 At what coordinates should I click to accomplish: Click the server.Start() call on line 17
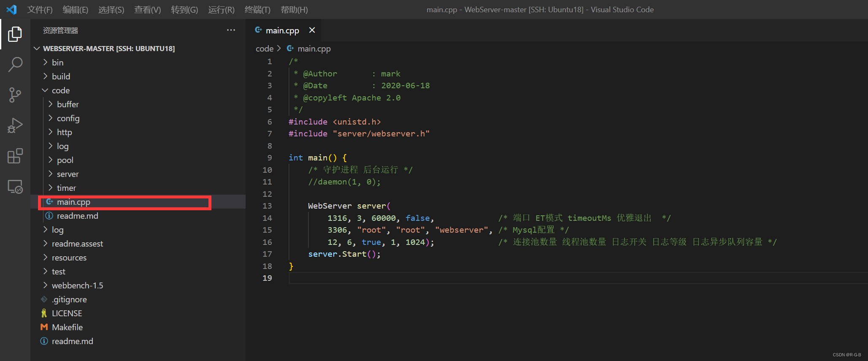[x=344, y=254]
